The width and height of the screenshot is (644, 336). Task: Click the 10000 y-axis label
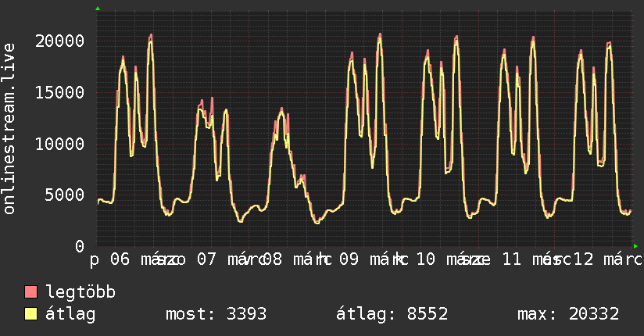(63, 144)
